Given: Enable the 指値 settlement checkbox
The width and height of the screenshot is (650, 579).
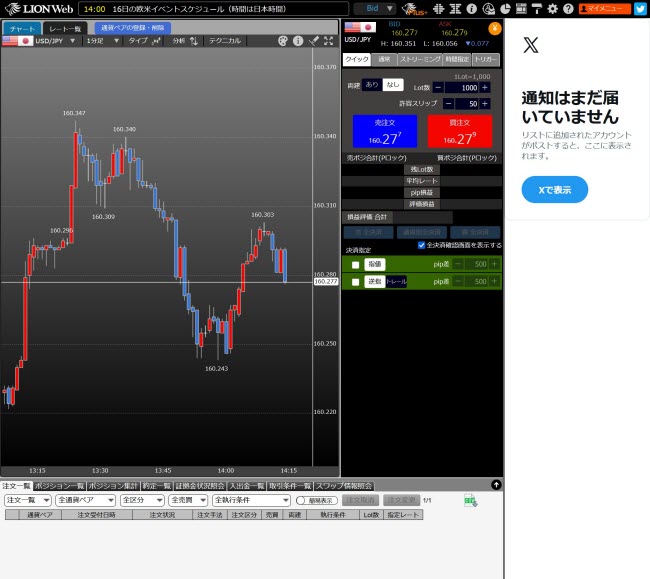Looking at the screenshot, I should click(355, 264).
